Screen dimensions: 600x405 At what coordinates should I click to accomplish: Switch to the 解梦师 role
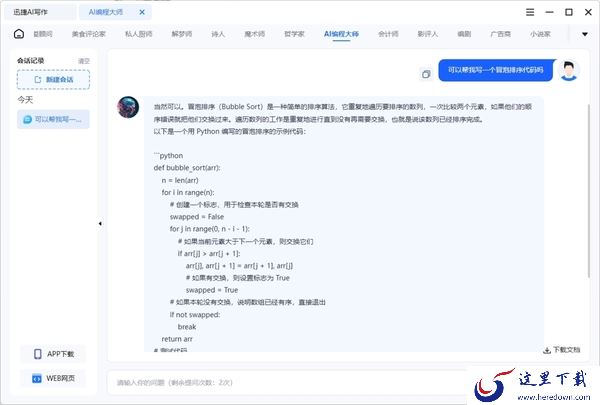(x=182, y=34)
